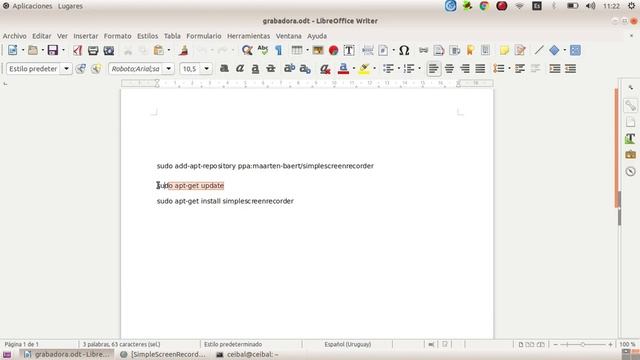
Task: Toggle Underline formatting
Action: (255, 69)
